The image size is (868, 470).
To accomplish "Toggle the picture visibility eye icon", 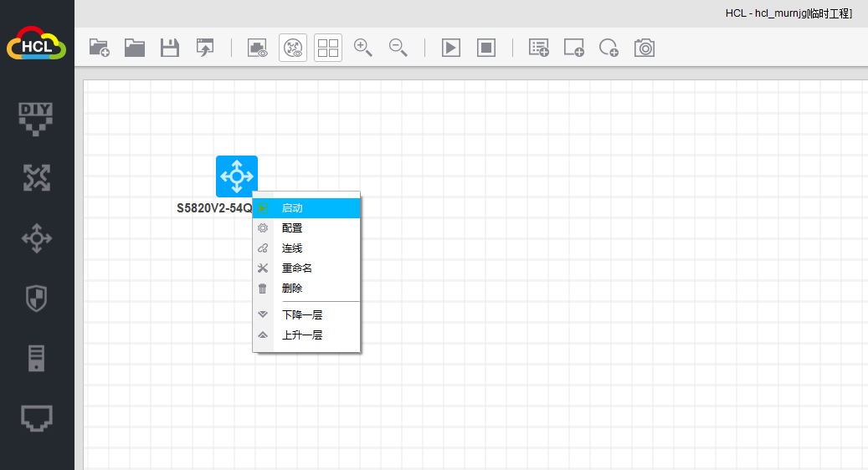I will pyautogui.click(x=258, y=48).
